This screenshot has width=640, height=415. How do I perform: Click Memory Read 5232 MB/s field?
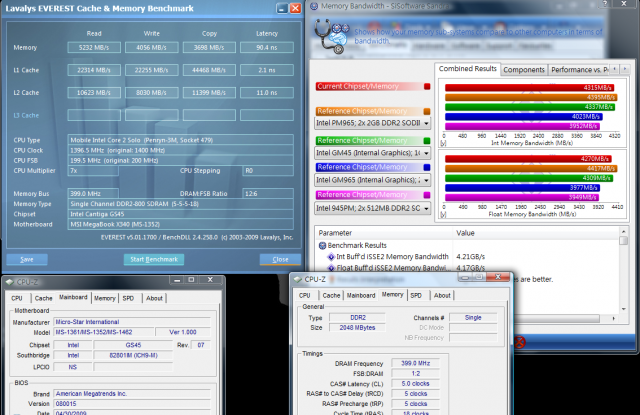pyautogui.click(x=94, y=48)
